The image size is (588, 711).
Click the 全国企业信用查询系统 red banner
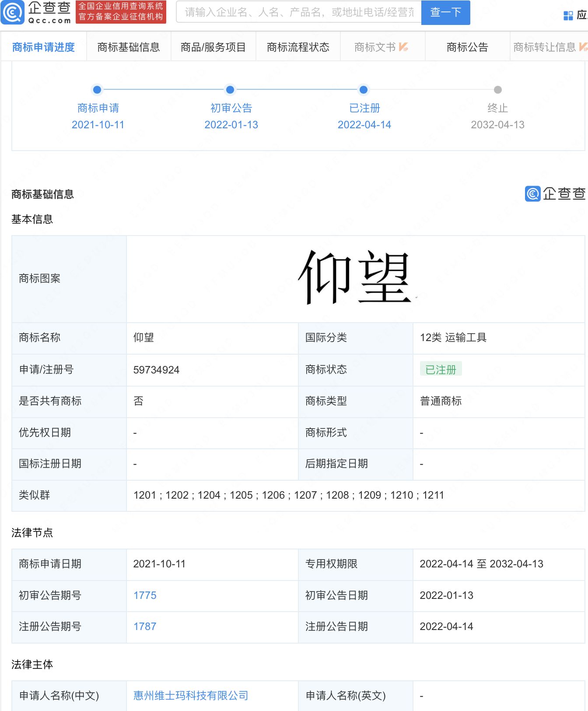pos(121,12)
